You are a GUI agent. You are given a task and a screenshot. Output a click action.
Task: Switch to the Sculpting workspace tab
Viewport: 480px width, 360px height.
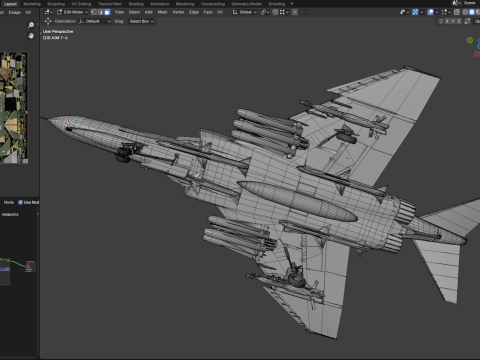pyautogui.click(x=56, y=4)
